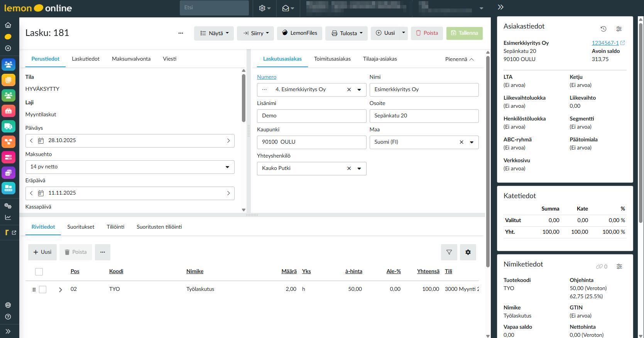The image size is (644, 338).
Task: Collapse right panel with double-chevron icon
Action: click(x=500, y=7)
